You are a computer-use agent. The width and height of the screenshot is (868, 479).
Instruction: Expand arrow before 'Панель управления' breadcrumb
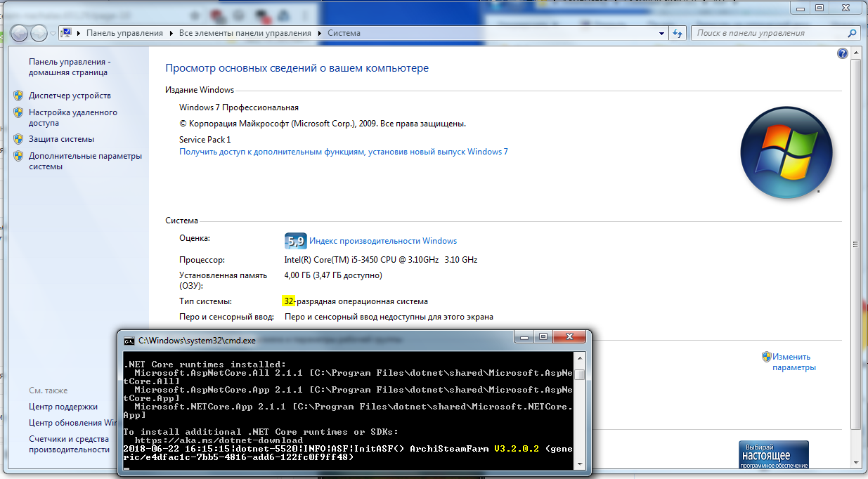tap(79, 33)
